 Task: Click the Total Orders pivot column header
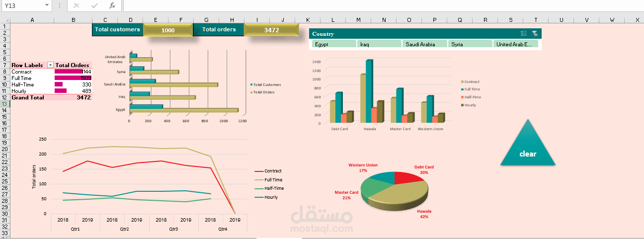coord(73,65)
